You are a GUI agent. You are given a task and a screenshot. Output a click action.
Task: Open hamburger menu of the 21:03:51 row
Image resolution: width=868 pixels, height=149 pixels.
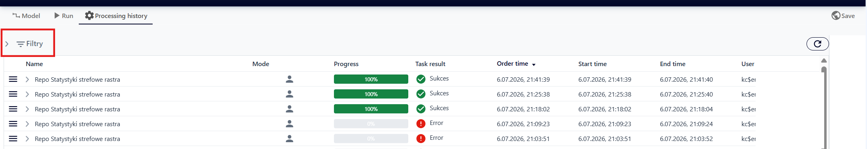click(13, 139)
